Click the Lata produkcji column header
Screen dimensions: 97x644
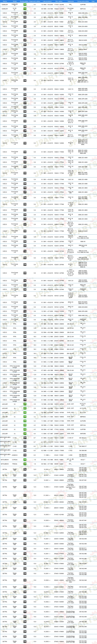pyautogui.click(x=47, y=1)
